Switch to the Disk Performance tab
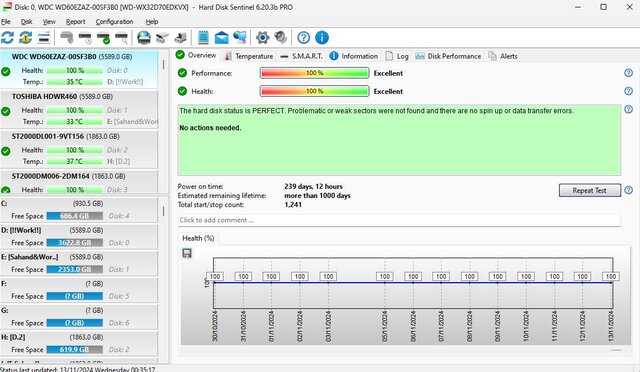Viewport: 640px width, 372px height. (448, 56)
